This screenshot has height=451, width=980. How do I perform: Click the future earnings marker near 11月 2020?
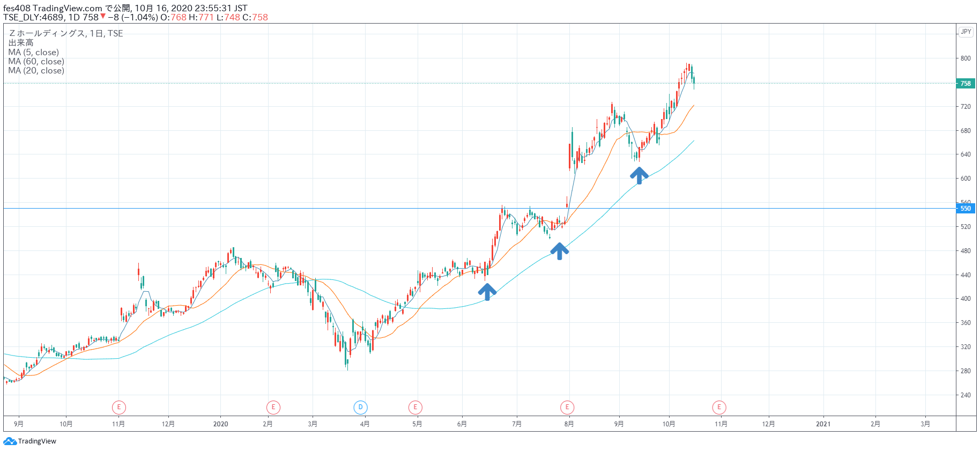coord(719,408)
